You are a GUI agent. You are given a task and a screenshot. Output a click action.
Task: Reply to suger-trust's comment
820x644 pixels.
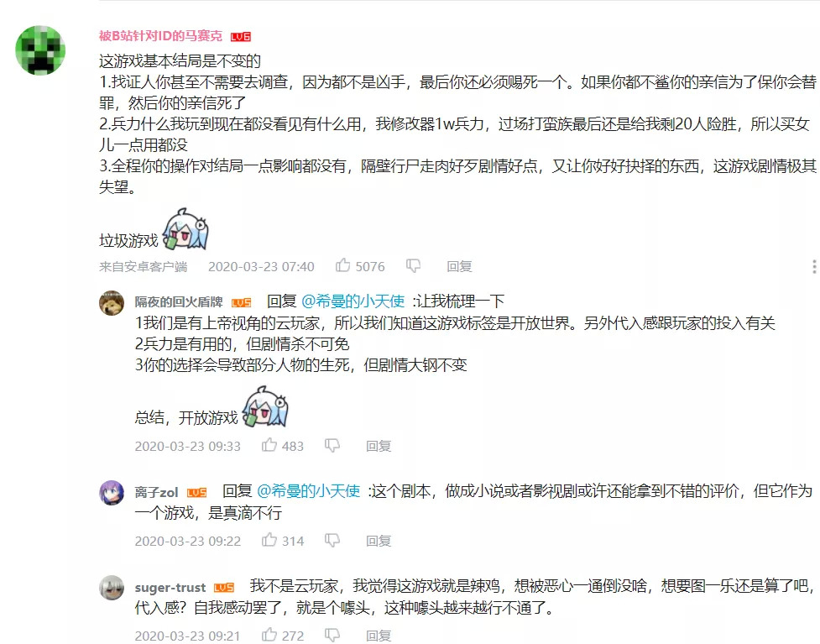[378, 636]
